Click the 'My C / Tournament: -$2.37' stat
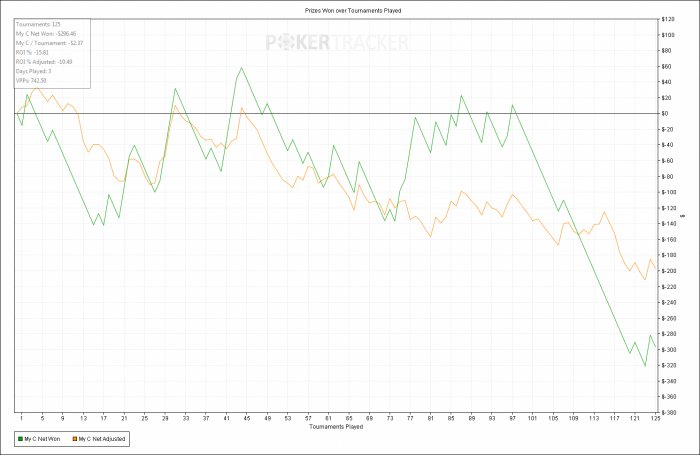The height and width of the screenshot is (455, 700). [x=50, y=43]
